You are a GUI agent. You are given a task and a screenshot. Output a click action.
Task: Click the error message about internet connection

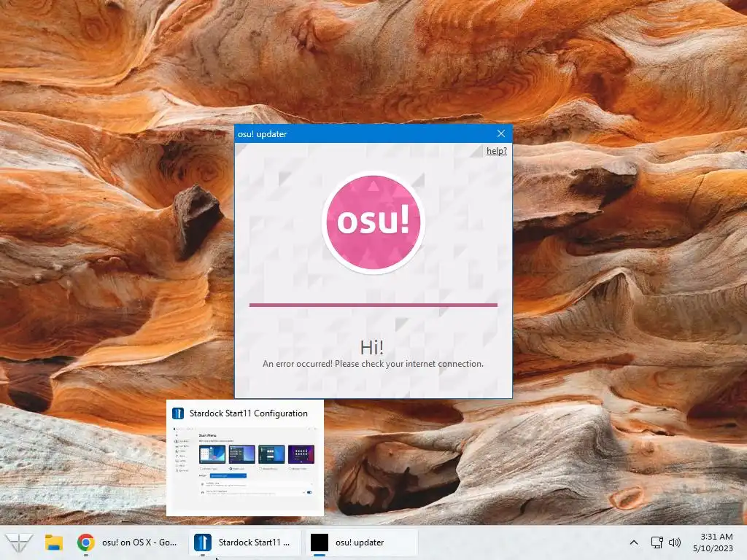pyautogui.click(x=373, y=364)
